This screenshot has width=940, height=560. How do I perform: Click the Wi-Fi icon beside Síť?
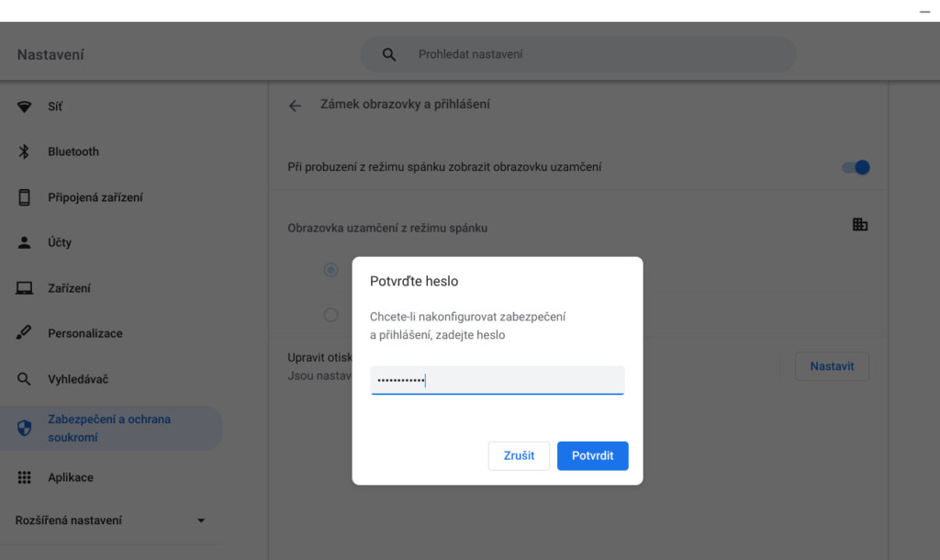25,106
